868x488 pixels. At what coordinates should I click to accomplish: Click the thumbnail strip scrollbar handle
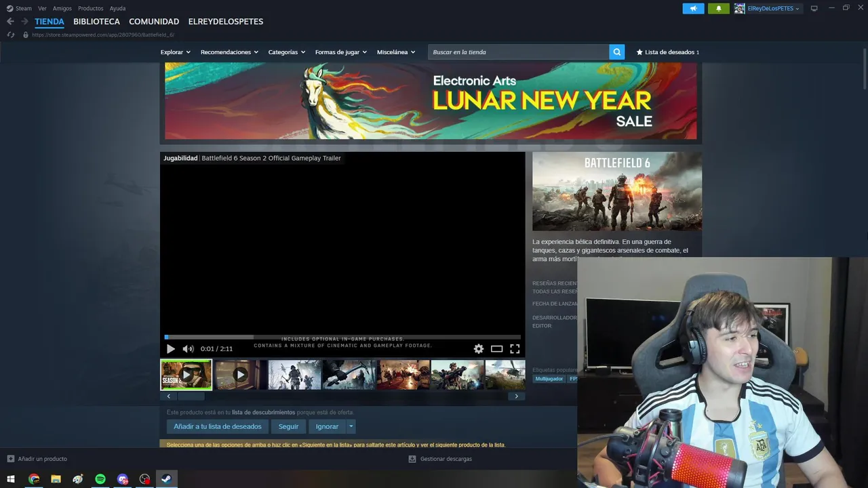(x=191, y=396)
